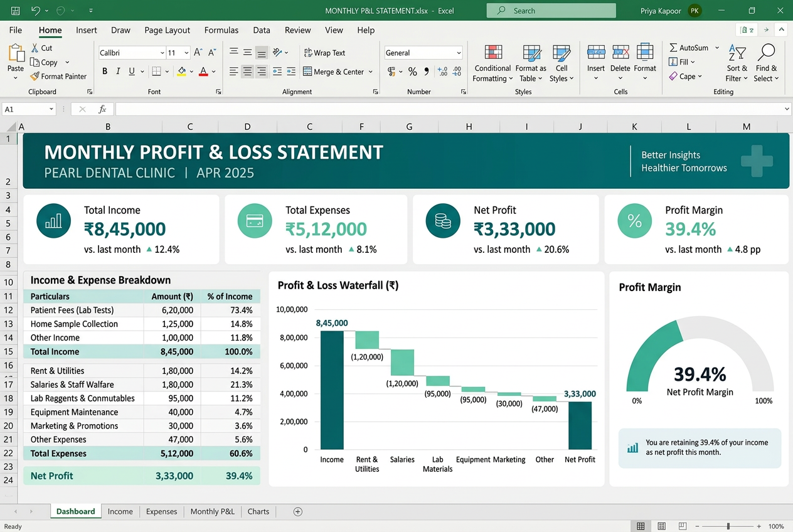Open Format as Table gallery
The image size is (793, 532).
[531, 63]
